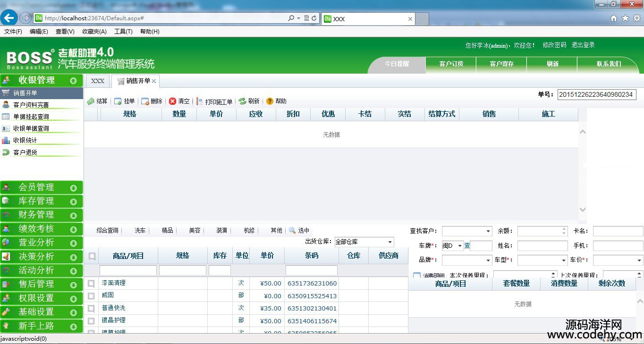Click the 姓名 input field

(x=542, y=246)
